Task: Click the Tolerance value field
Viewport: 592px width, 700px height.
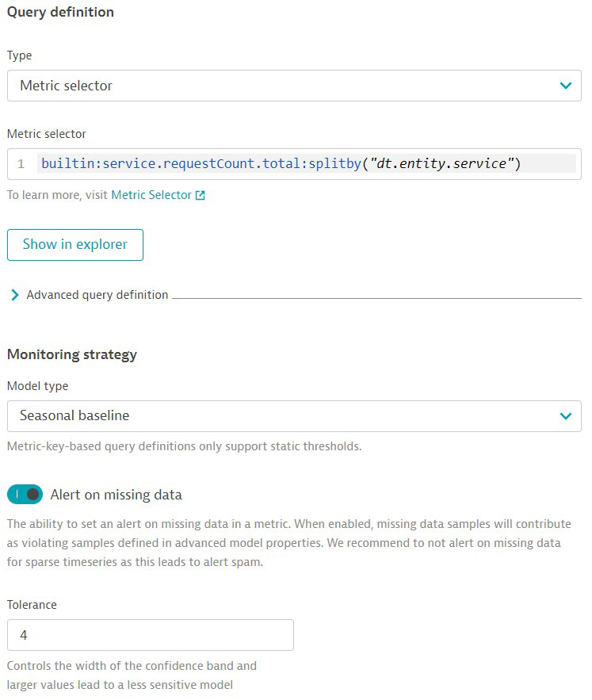Action: point(151,634)
